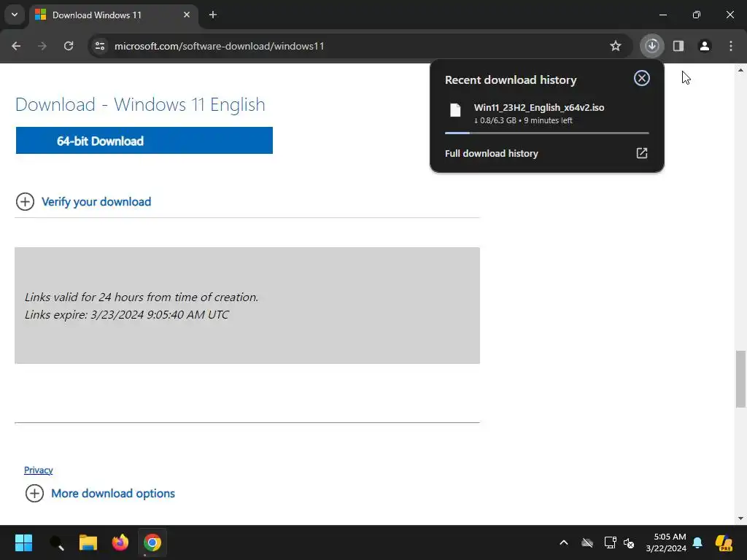Open full download history external link icon
747x560 pixels.
pos(642,153)
